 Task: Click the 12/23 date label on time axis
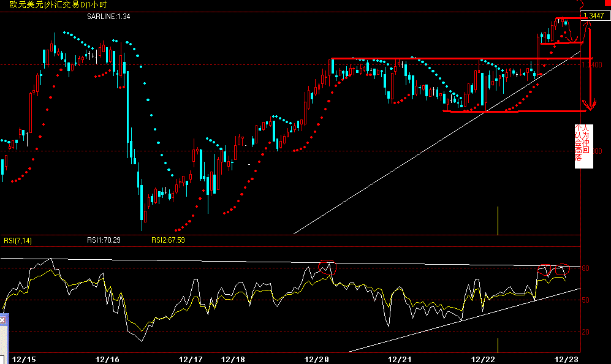[x=565, y=355]
